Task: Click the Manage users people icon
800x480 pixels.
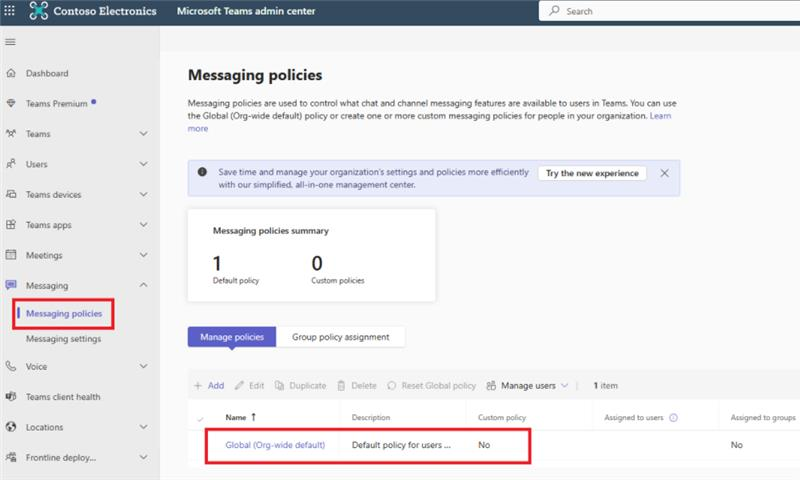Action: pos(491,386)
